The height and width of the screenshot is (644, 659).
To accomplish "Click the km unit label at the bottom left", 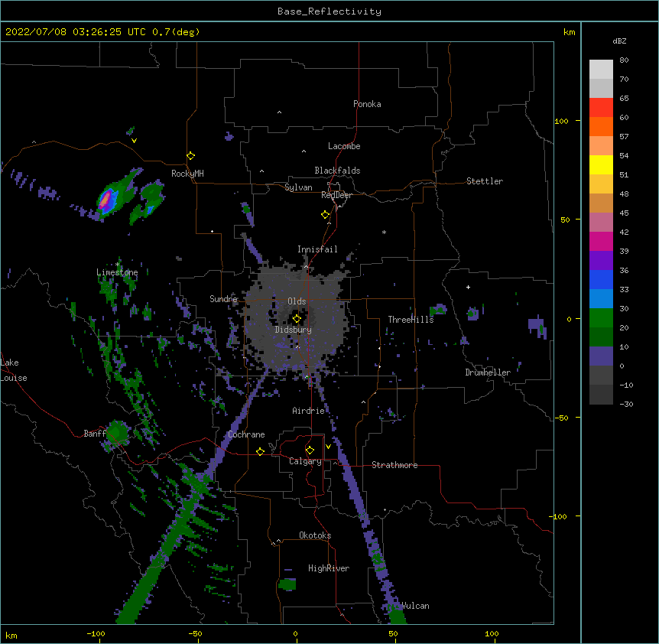I will tap(11, 635).
